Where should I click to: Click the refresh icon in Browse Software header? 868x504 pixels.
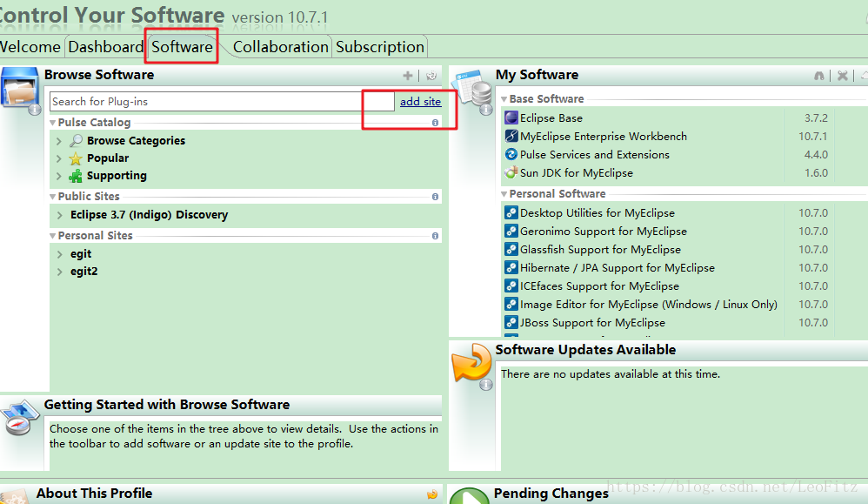pos(431,76)
